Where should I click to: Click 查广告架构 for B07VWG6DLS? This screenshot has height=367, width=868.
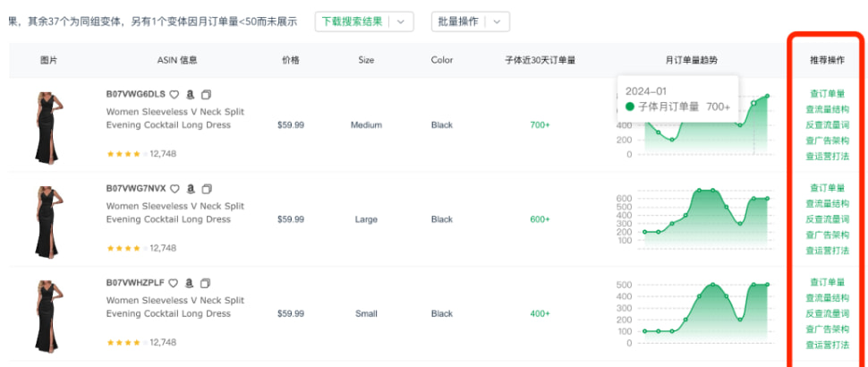tap(827, 141)
